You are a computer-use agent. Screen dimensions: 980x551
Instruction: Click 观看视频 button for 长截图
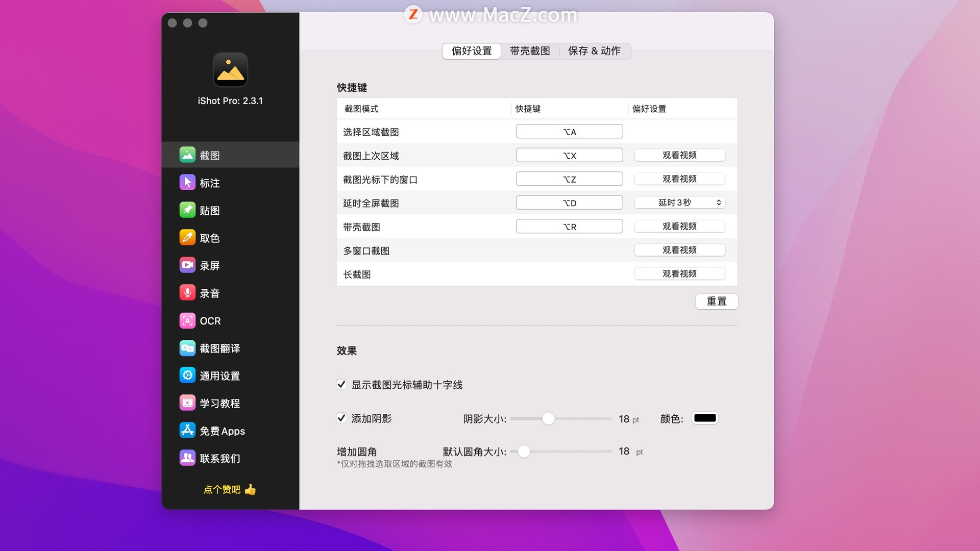679,274
